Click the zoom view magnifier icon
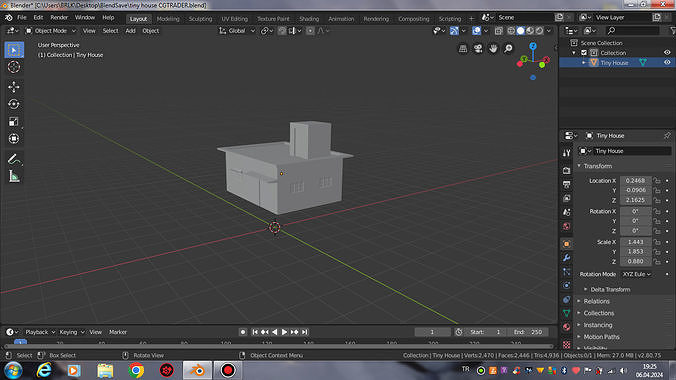Viewport: 676px width, 380px height. pyautogui.click(x=508, y=49)
